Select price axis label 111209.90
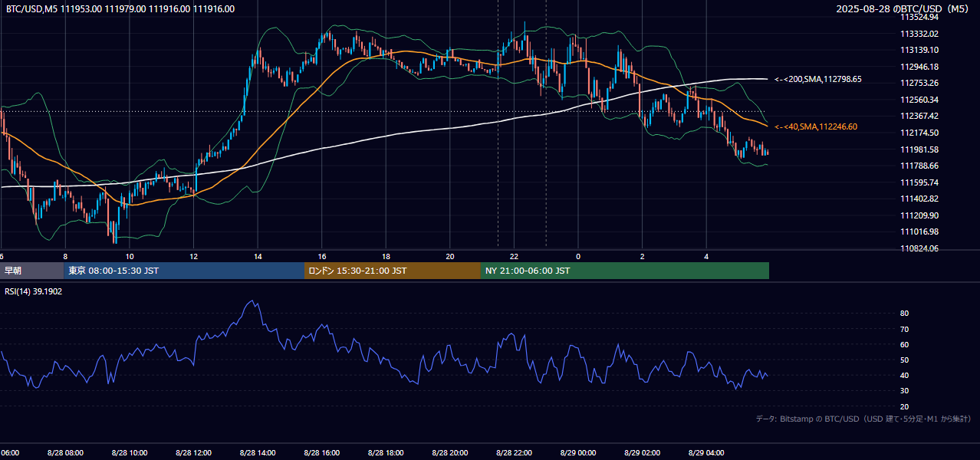The height and width of the screenshot is (460, 980). (920, 215)
